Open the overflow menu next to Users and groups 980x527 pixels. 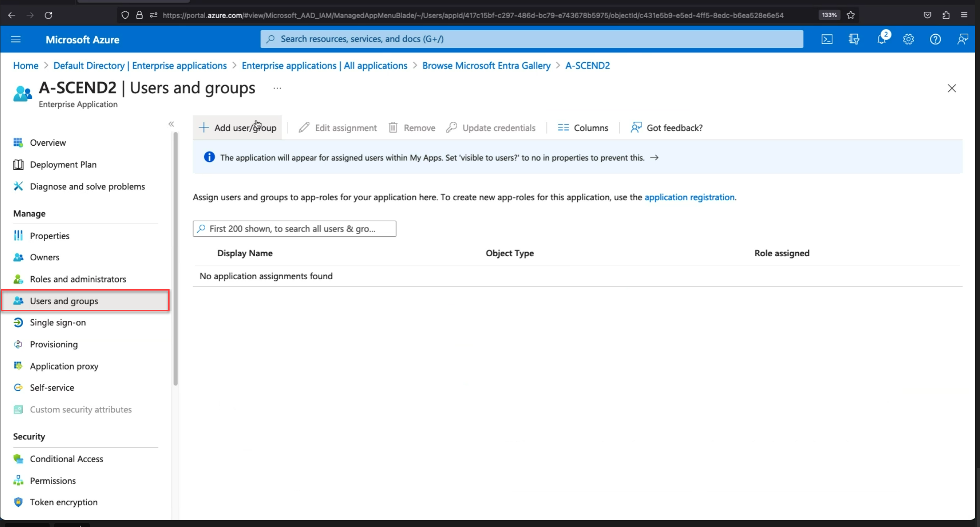[277, 88]
